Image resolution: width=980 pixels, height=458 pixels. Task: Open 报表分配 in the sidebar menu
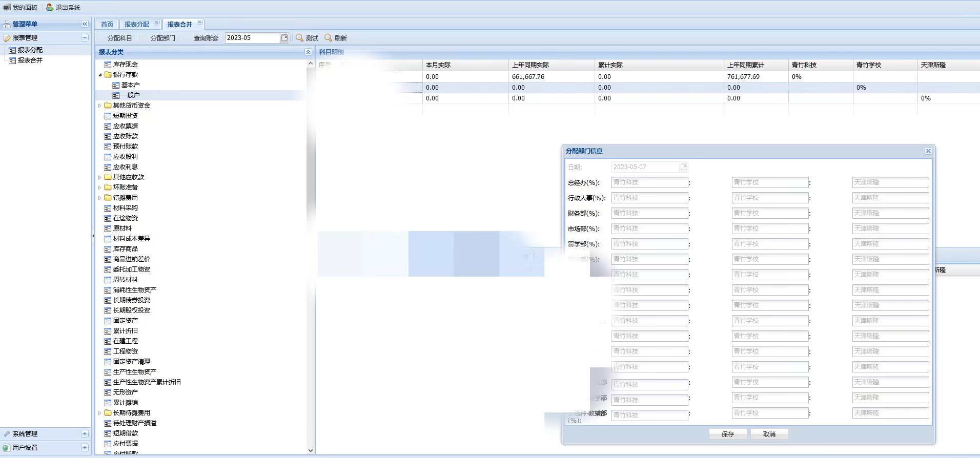point(30,50)
